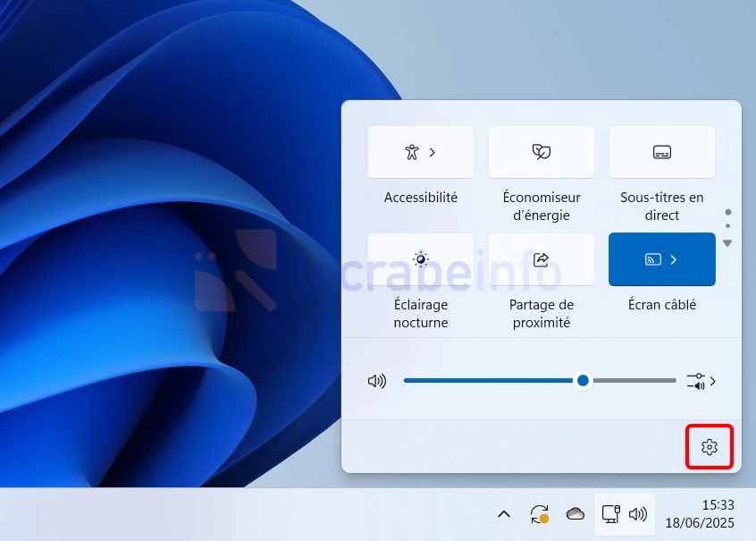Screen dimensions: 756x541
Task: Click the taskbar speaker volume icon
Action: click(x=638, y=514)
